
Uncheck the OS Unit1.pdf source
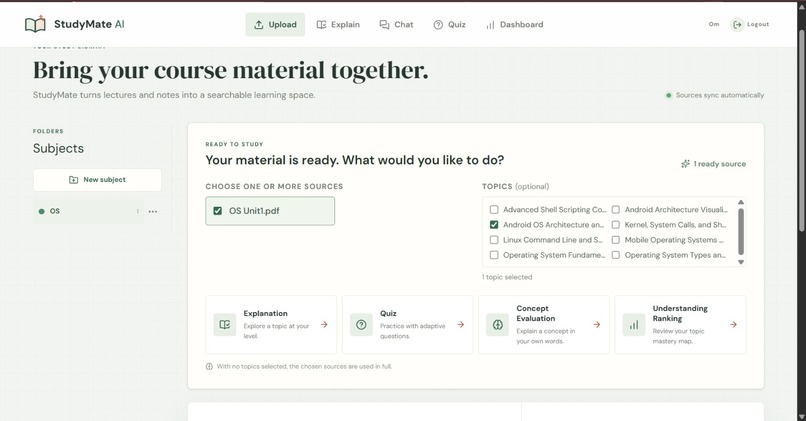tap(217, 211)
